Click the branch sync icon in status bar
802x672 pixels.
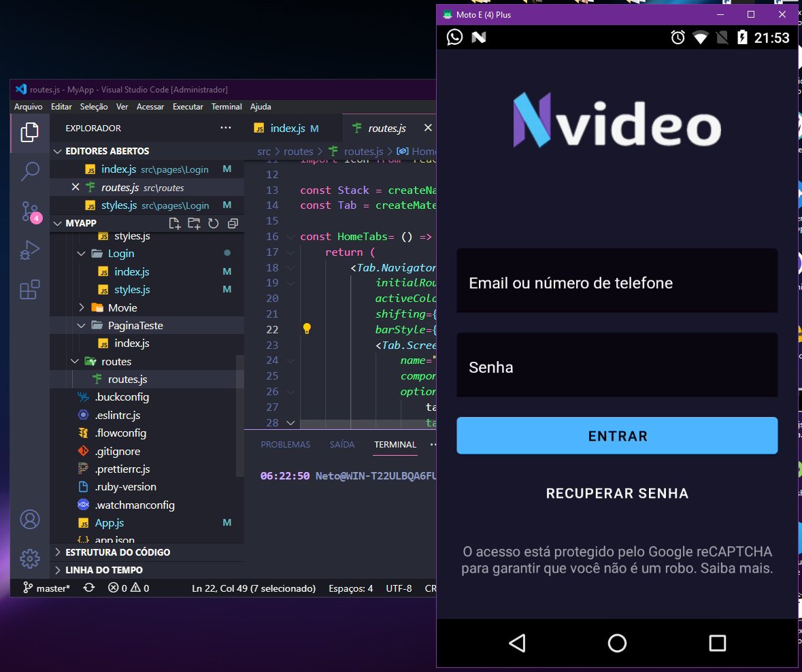[88, 588]
